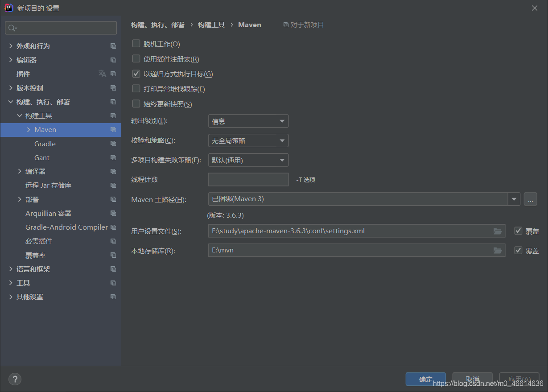The image size is (548, 392).
Task: Collapse the 构建、执行、部署 node
Action: [11, 102]
